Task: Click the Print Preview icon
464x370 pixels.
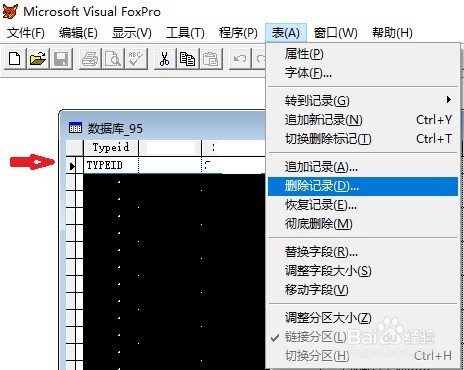Action: (x=113, y=59)
